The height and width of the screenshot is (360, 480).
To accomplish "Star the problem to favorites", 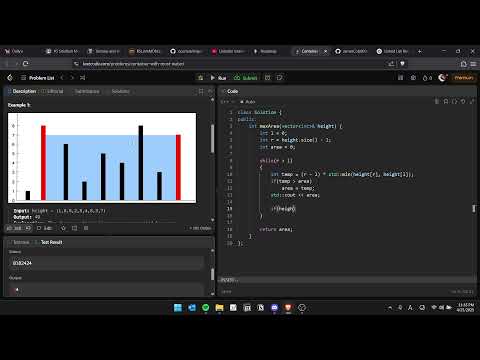I will [x=63, y=228].
